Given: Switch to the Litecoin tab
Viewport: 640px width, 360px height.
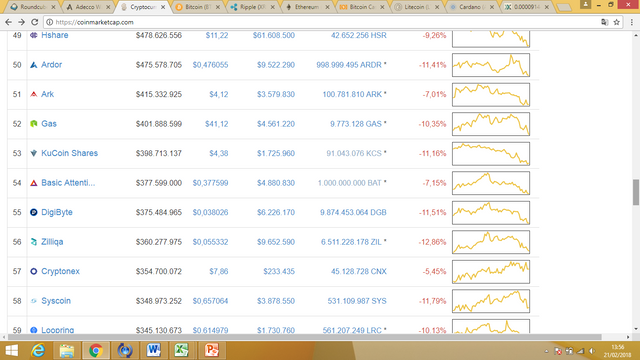Looking at the screenshot, I should tap(417, 7).
